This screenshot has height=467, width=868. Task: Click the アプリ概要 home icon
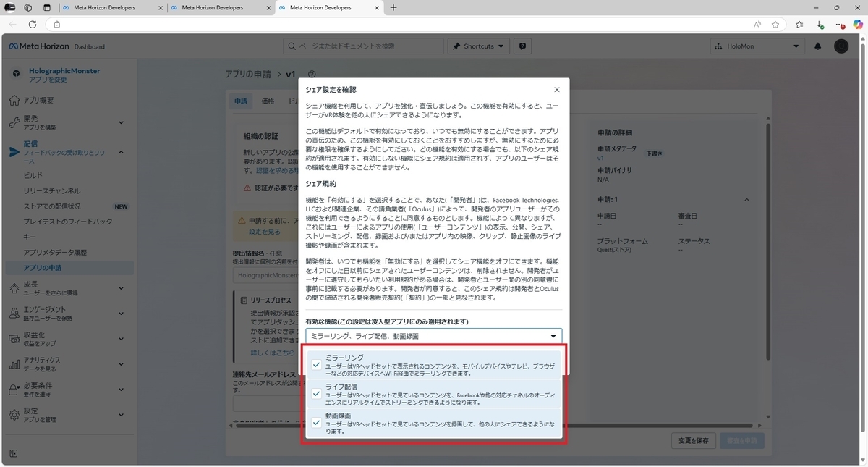pyautogui.click(x=15, y=100)
